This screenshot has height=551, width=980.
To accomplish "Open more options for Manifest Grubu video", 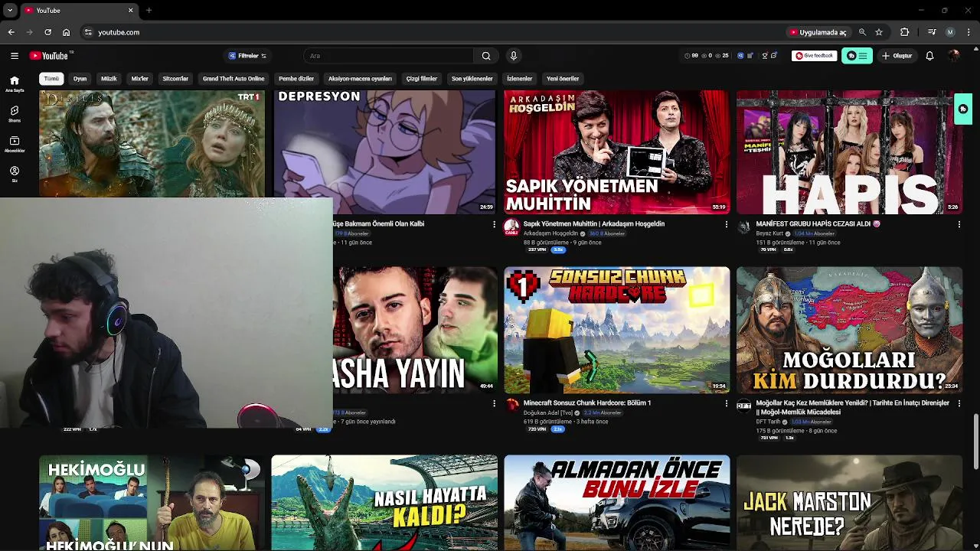I will tap(959, 224).
